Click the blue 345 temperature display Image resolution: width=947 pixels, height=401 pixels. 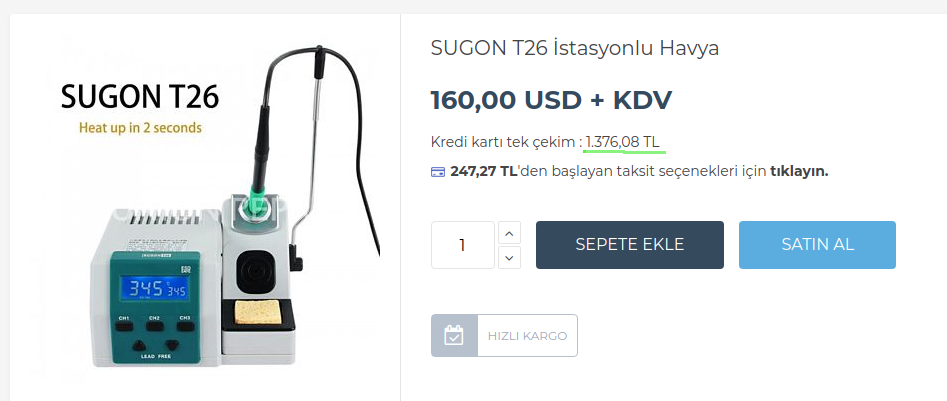tap(153, 288)
